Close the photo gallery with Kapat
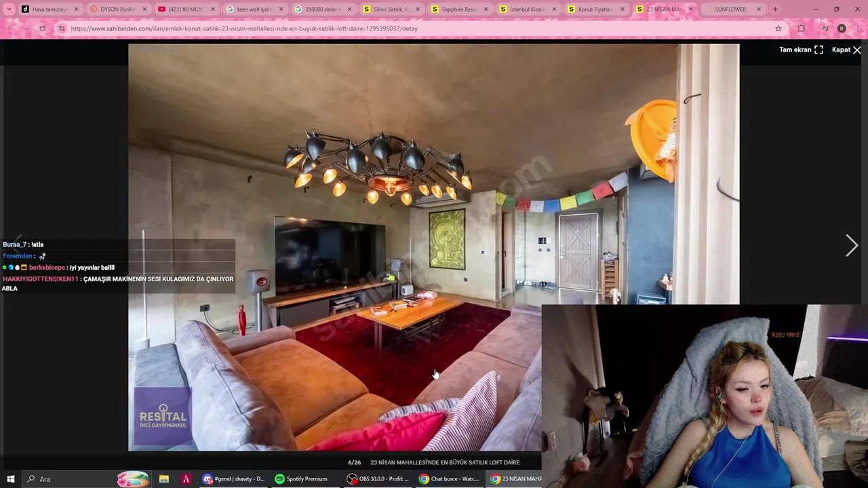The image size is (868, 488). [846, 49]
